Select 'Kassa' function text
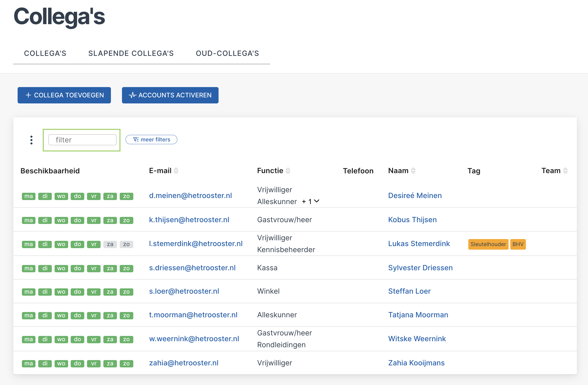Viewport: 588px width, 385px height. coord(267,268)
